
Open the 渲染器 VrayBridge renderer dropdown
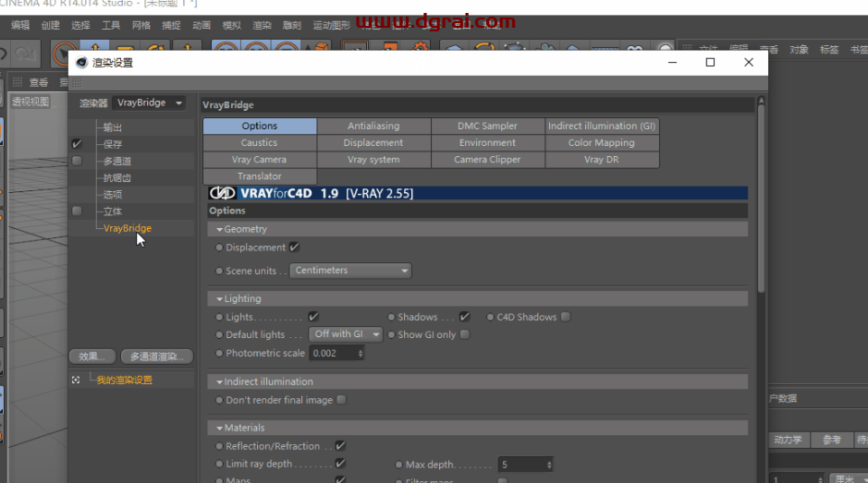pos(149,103)
